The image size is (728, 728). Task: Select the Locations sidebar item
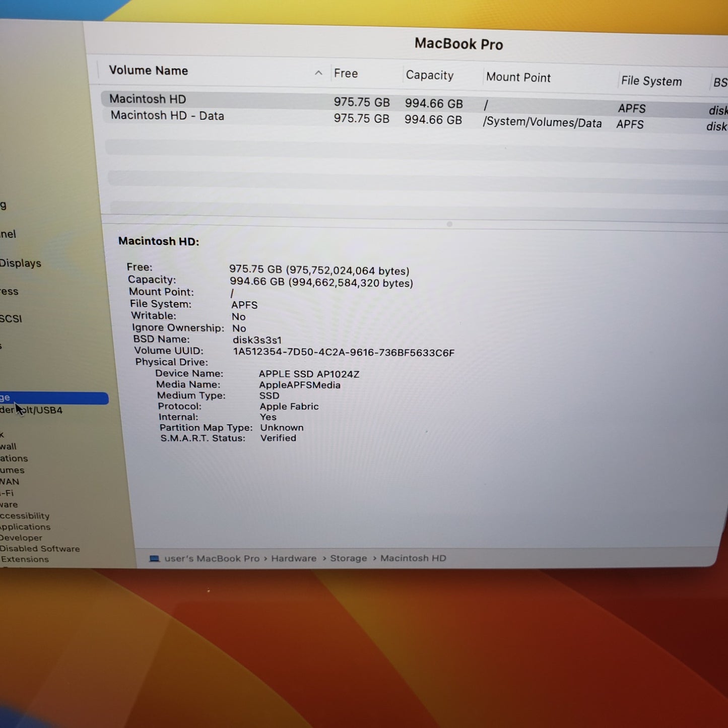click(14, 458)
